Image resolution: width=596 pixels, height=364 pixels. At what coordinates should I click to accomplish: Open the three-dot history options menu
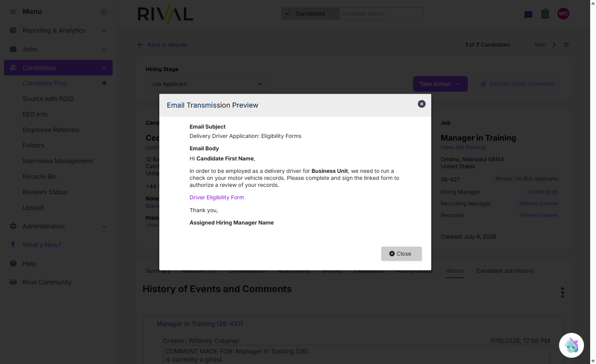point(562,293)
